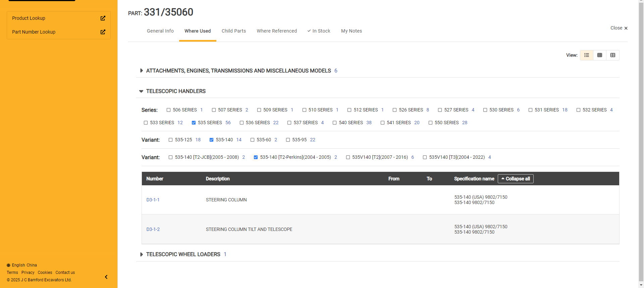644x288 pixels.
Task: Expand Attachments, Engines, Transmissions section
Action: (x=141, y=71)
